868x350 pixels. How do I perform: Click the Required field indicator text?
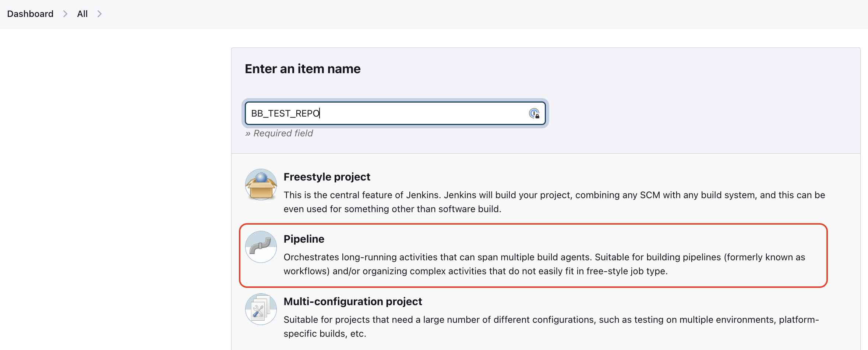tap(279, 133)
